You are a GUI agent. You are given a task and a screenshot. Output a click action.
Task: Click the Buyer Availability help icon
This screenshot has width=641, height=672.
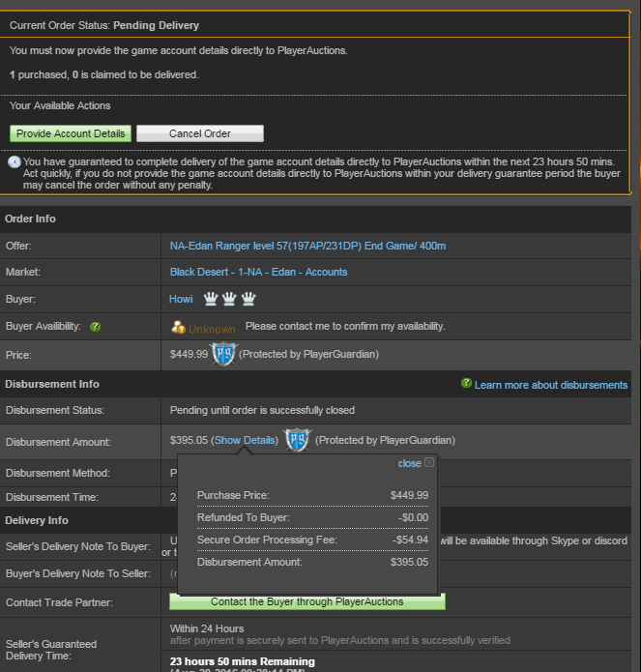pyautogui.click(x=95, y=327)
